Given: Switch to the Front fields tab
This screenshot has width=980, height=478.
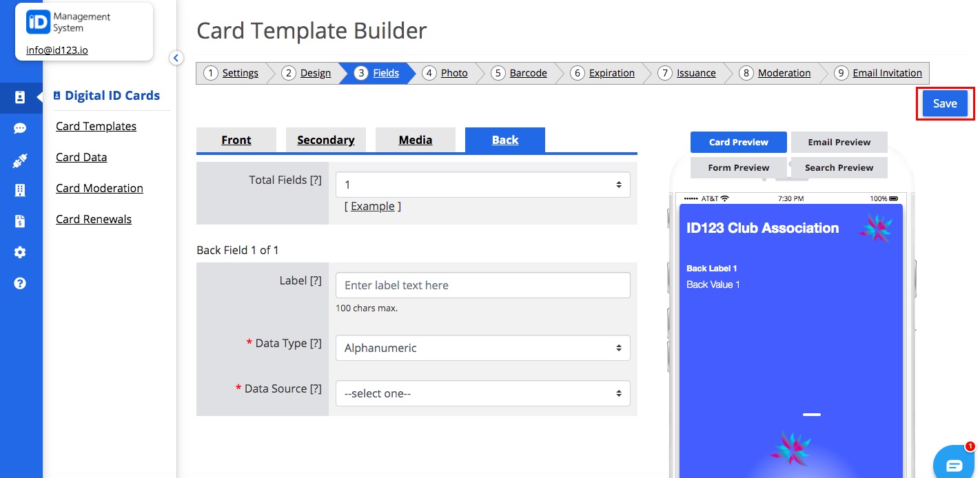Looking at the screenshot, I should (x=236, y=140).
